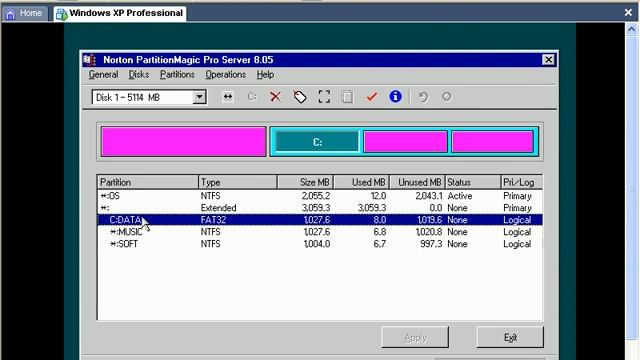Click the 997.3 unused value
Image resolution: width=640 pixels, height=360 pixels.
431,244
